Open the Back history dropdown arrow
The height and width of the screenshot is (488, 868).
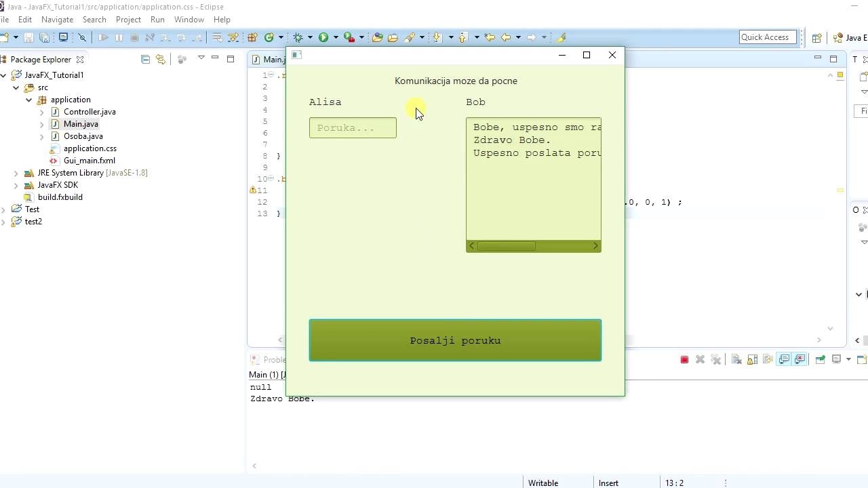pyautogui.click(x=518, y=37)
